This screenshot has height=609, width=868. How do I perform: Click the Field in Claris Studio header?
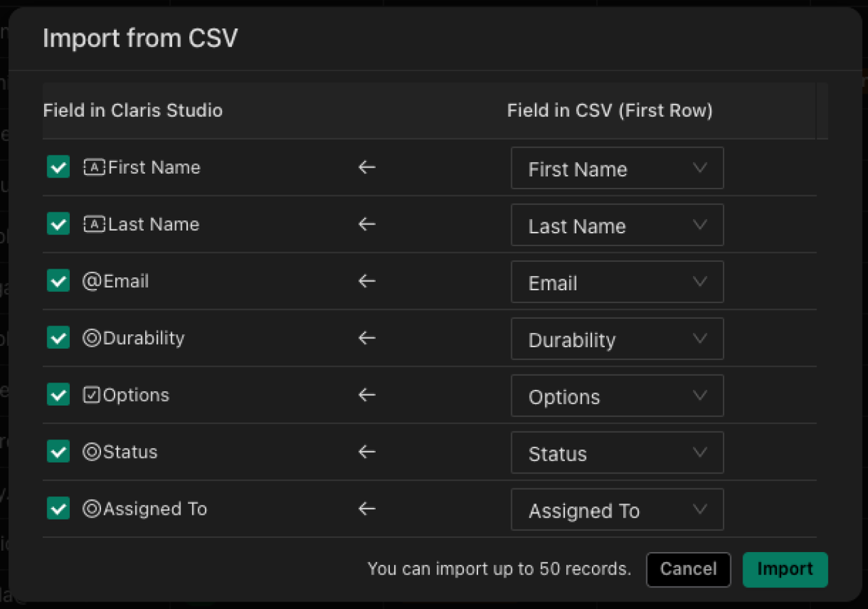(133, 111)
